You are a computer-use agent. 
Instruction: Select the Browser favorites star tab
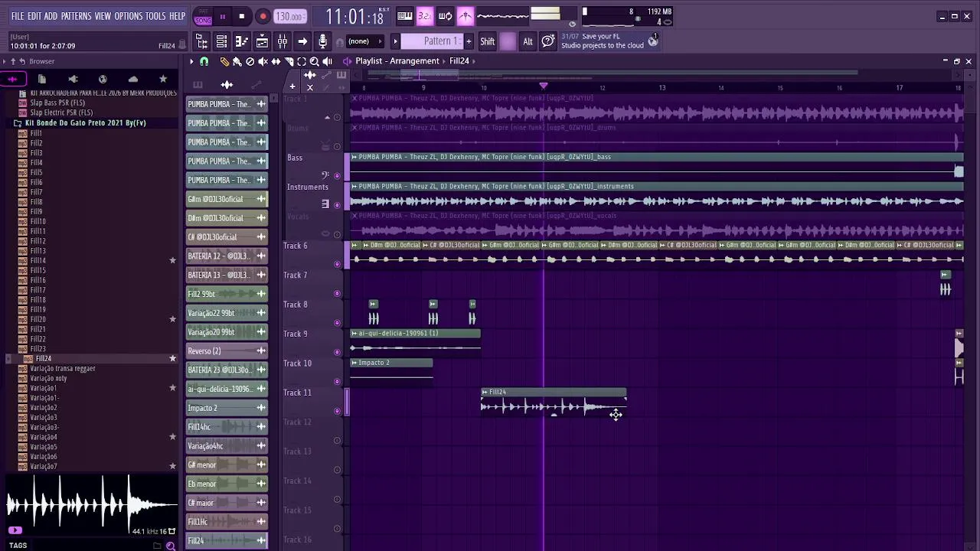[x=163, y=79]
